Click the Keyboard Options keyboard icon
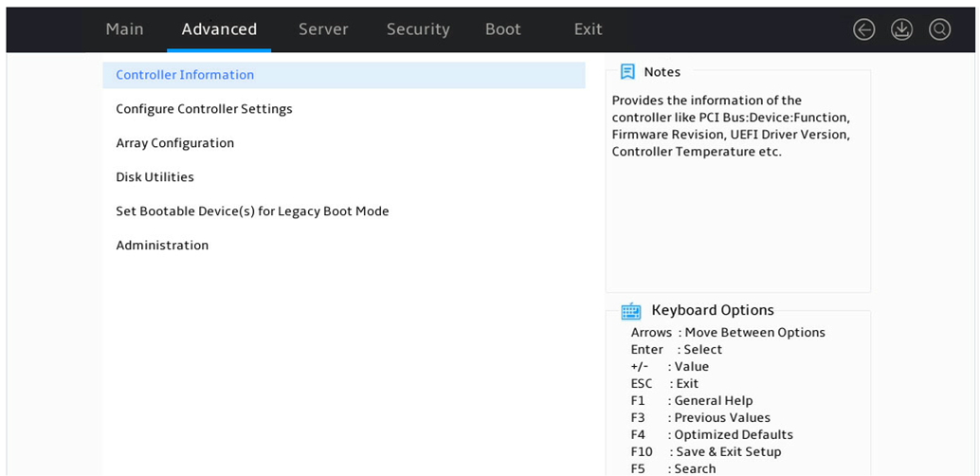The height and width of the screenshot is (476, 980). (x=631, y=311)
